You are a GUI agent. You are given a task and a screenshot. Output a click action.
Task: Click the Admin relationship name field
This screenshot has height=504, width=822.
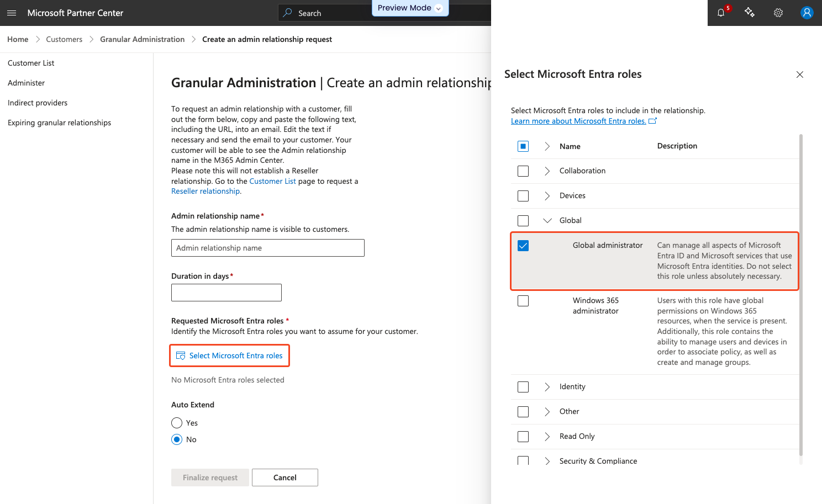268,248
